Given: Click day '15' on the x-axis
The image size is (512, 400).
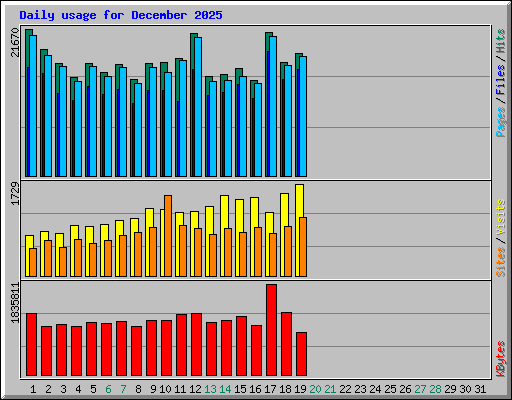Looking at the screenshot, I should tap(240, 389).
